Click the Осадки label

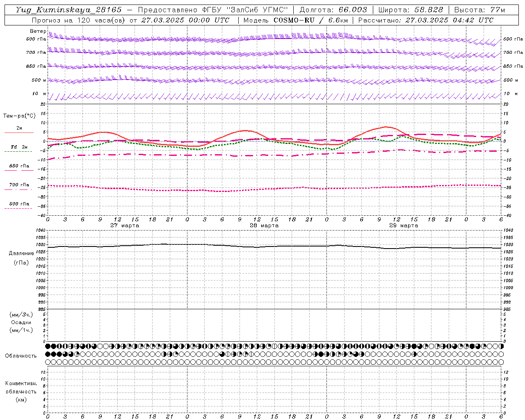[x=21, y=322]
